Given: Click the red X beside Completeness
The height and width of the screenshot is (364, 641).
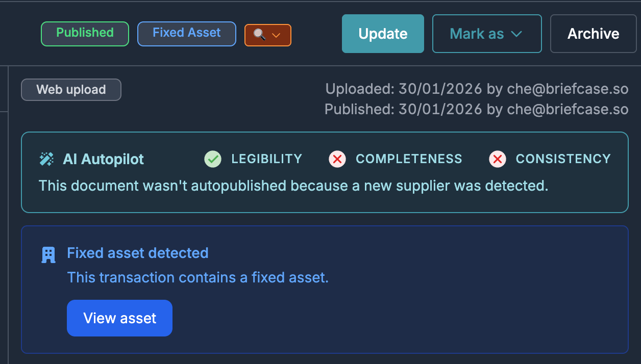Looking at the screenshot, I should point(337,159).
